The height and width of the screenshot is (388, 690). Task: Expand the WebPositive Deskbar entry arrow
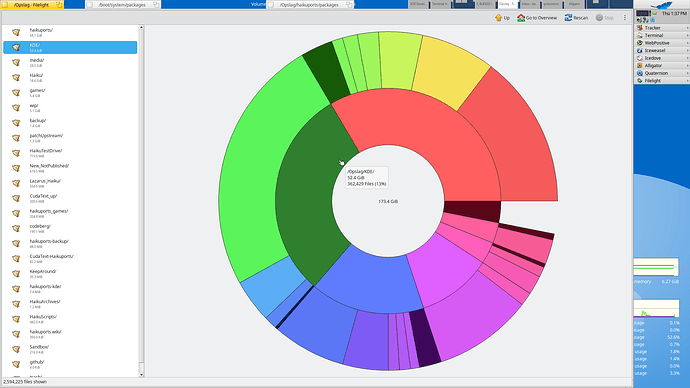point(687,43)
